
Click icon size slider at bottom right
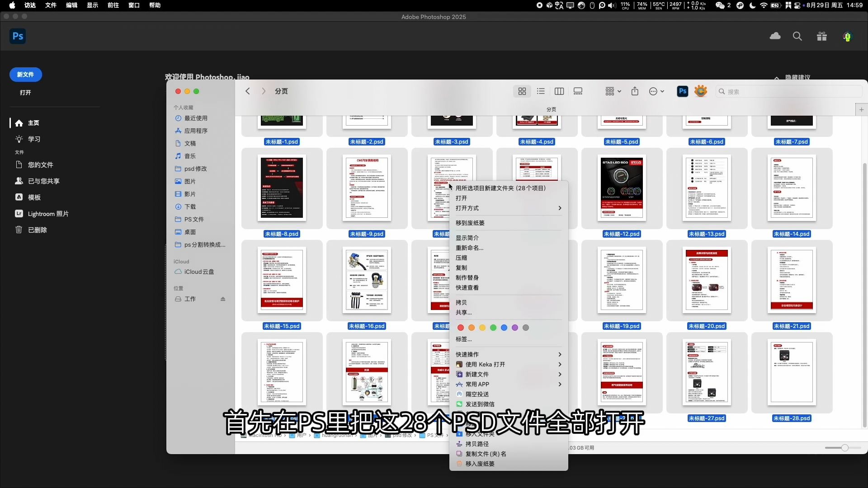click(x=844, y=448)
